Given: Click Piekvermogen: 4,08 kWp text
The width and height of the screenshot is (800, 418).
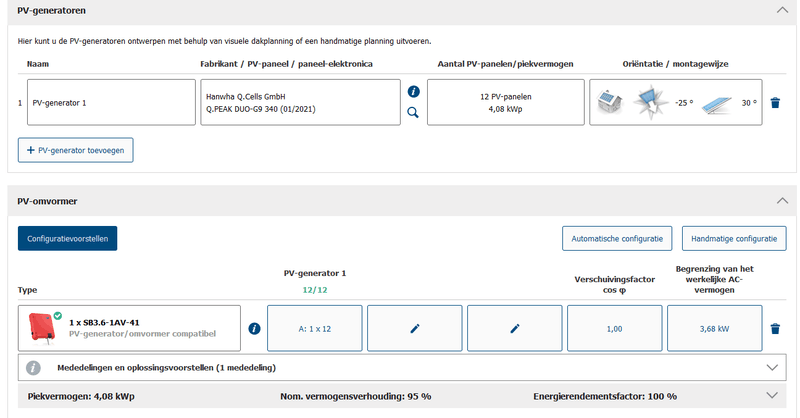Looking at the screenshot, I should click(x=81, y=396).
